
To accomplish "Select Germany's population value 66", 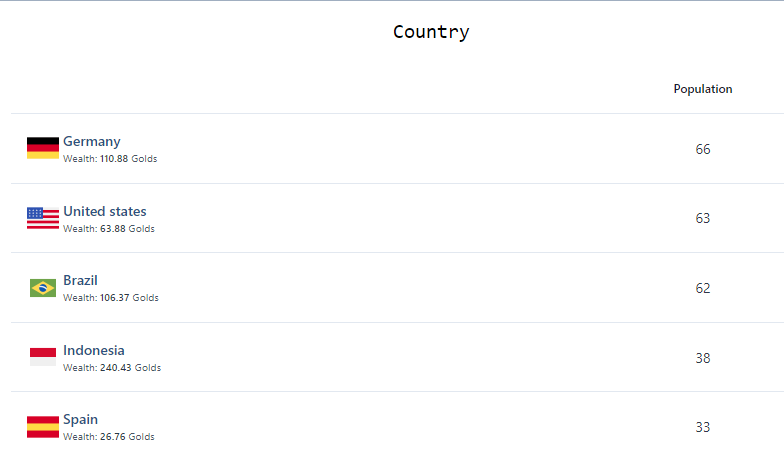I will click(x=703, y=149).
